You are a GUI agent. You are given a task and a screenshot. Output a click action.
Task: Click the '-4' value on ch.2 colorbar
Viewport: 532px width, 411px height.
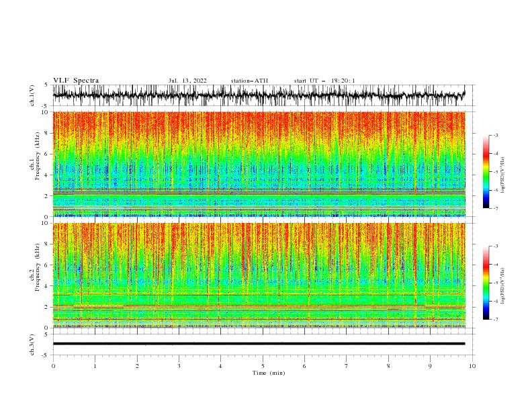[x=495, y=265]
